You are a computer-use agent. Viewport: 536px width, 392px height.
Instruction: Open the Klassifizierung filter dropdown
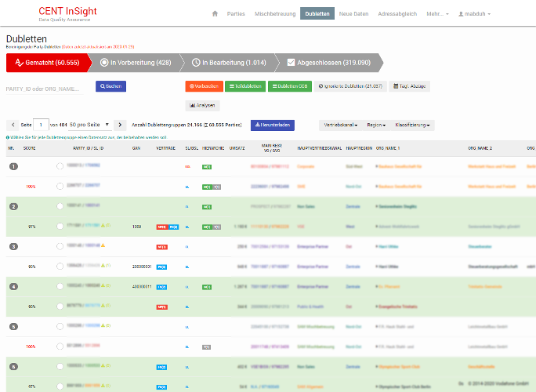click(x=414, y=125)
